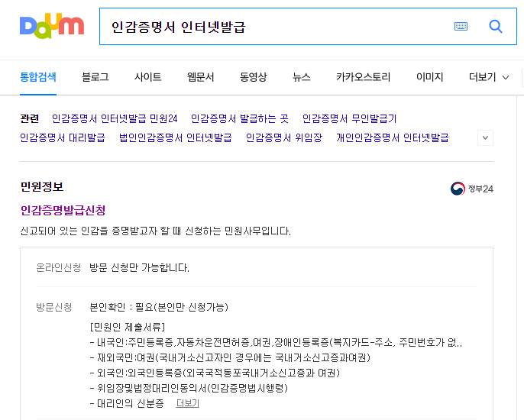Click the line 본인확인 : 필요(본인만 신청가능)
Screen dimensions: 524x420
coord(159,307)
